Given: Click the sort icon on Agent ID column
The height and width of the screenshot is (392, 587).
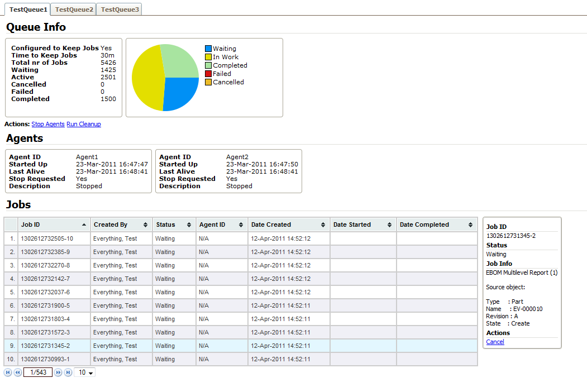Looking at the screenshot, I should coord(240,224).
